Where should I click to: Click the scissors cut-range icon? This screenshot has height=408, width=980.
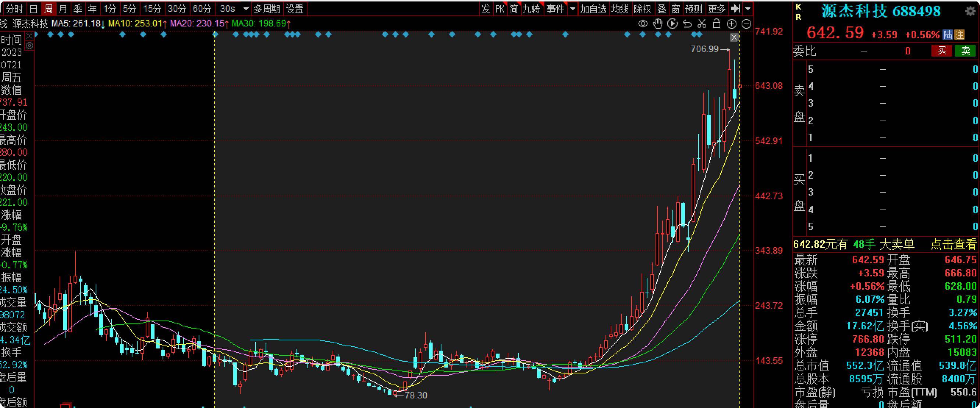tap(702, 24)
